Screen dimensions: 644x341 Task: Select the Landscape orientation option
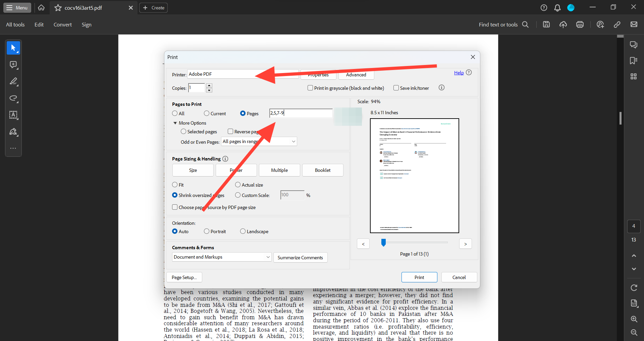point(243,231)
